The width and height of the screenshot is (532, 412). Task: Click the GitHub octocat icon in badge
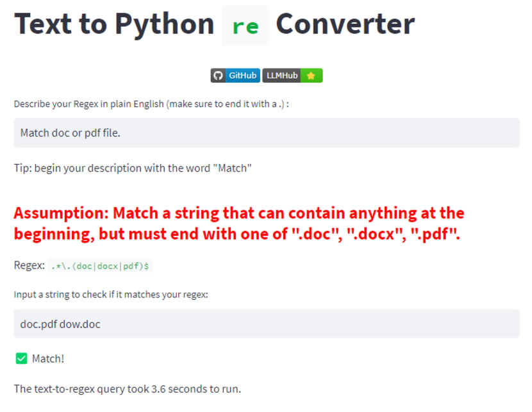pos(219,76)
